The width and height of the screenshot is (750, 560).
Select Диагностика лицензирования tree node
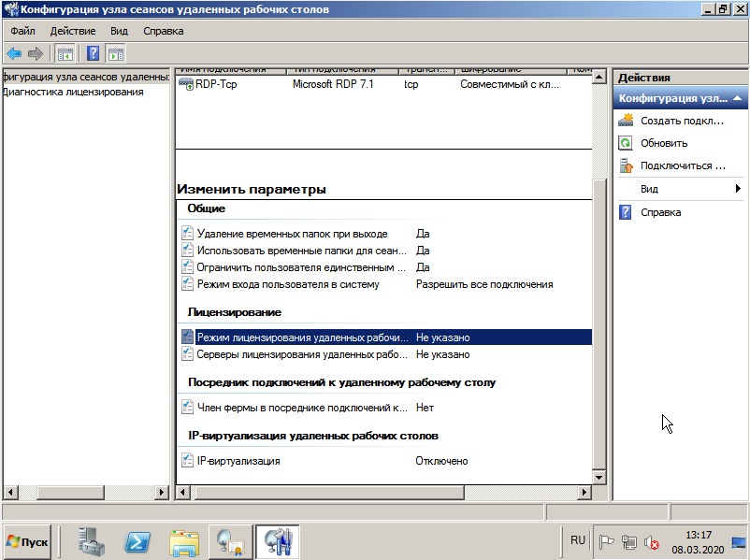[73, 92]
